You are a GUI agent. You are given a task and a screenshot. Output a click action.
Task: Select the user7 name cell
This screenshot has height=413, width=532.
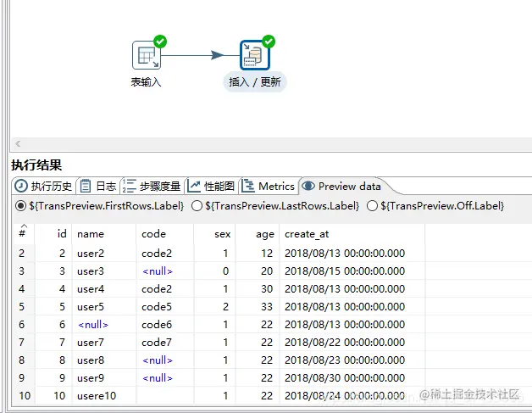click(x=104, y=342)
